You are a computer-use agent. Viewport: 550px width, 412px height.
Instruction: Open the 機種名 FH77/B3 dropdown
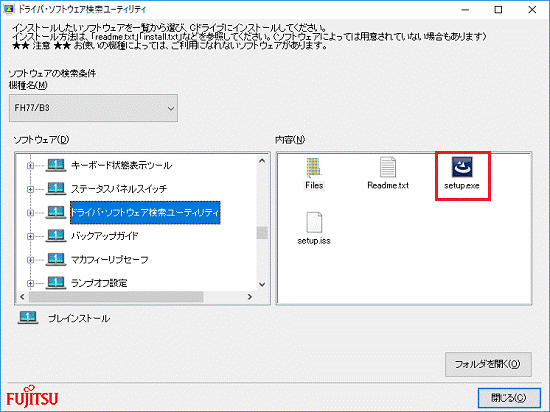(93, 108)
